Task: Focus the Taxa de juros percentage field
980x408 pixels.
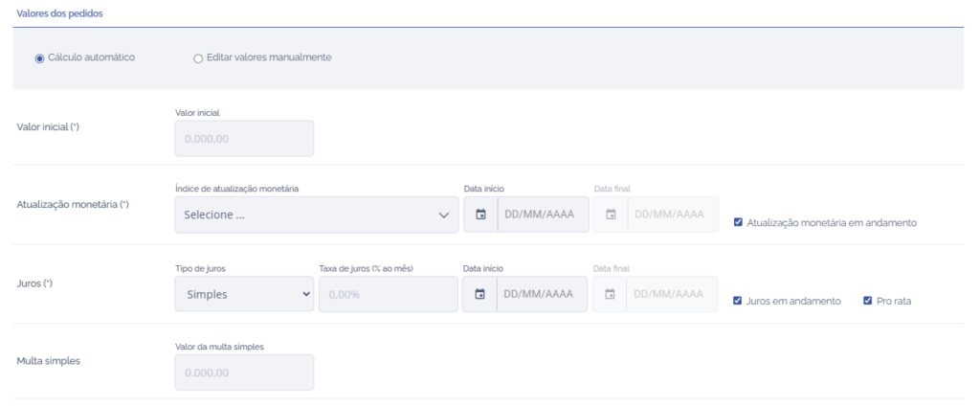Action: (x=388, y=294)
